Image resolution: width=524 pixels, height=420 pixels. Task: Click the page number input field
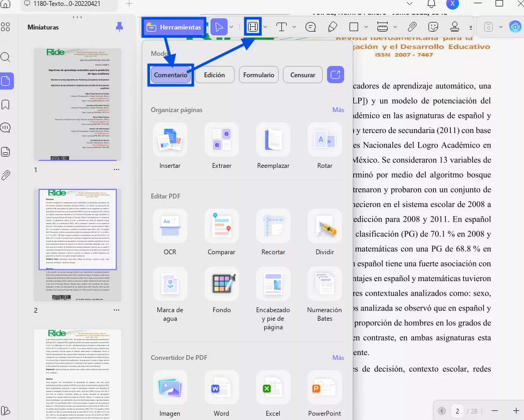[x=457, y=411]
